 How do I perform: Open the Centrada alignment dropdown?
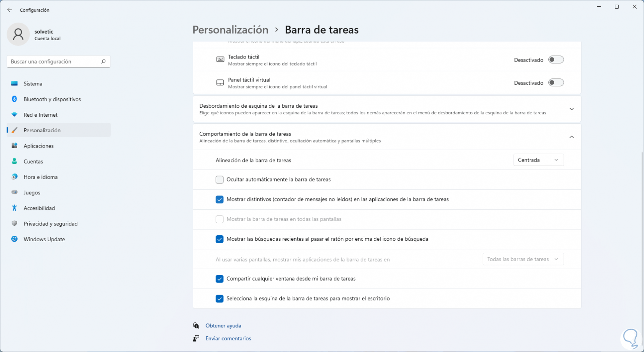pos(538,160)
